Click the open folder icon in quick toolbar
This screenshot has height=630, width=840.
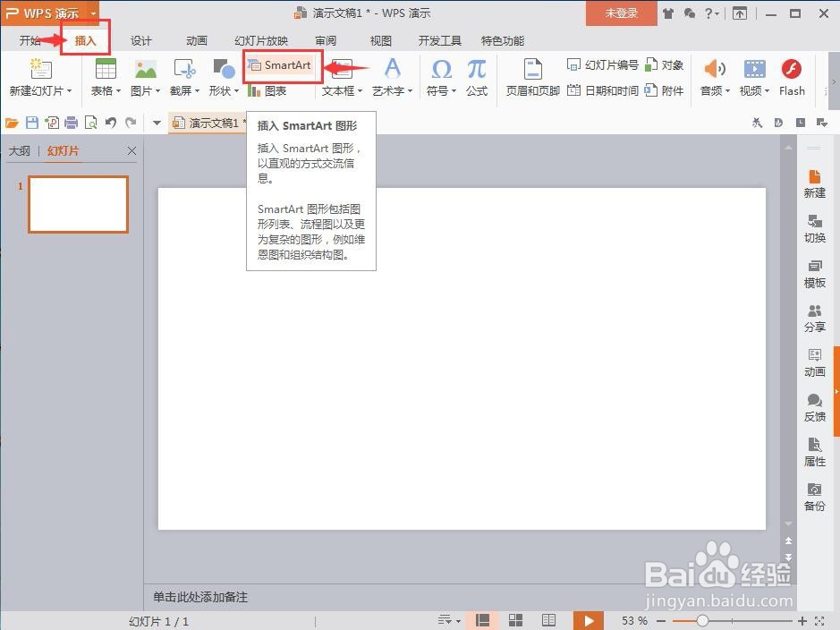coord(12,123)
